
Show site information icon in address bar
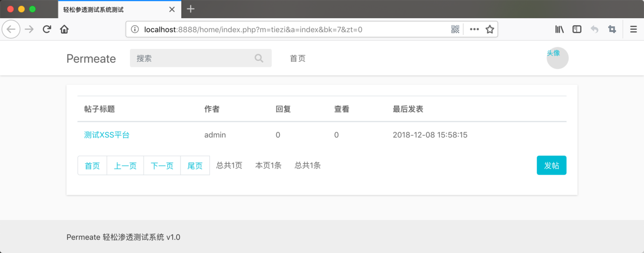[135, 29]
